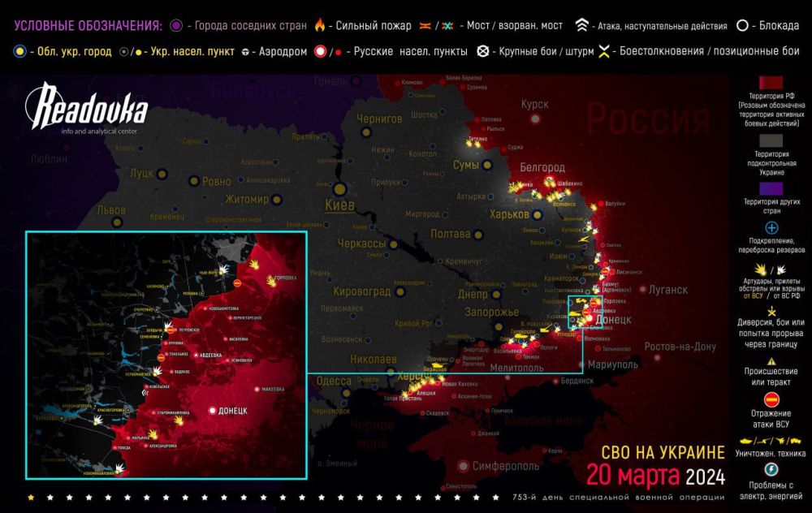
Task: Click the Боестолкновения crossed-swords legend icon
Action: click(x=604, y=52)
